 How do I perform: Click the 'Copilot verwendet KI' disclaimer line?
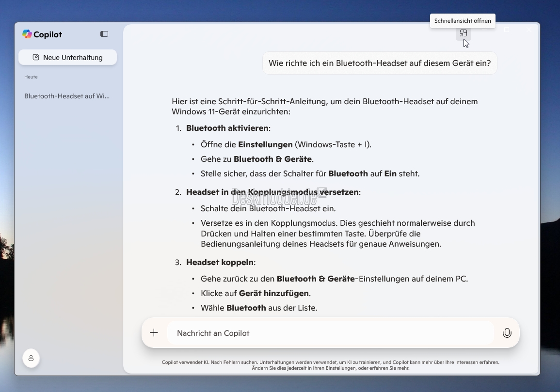pos(330,362)
